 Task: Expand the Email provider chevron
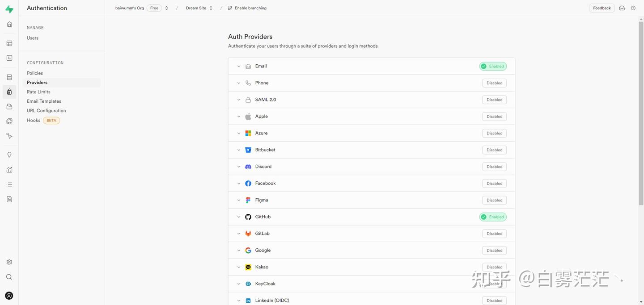point(239,66)
